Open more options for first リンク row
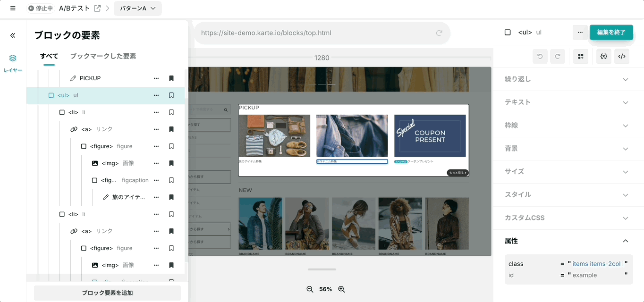Image resolution: width=644 pixels, height=302 pixels. click(156, 129)
